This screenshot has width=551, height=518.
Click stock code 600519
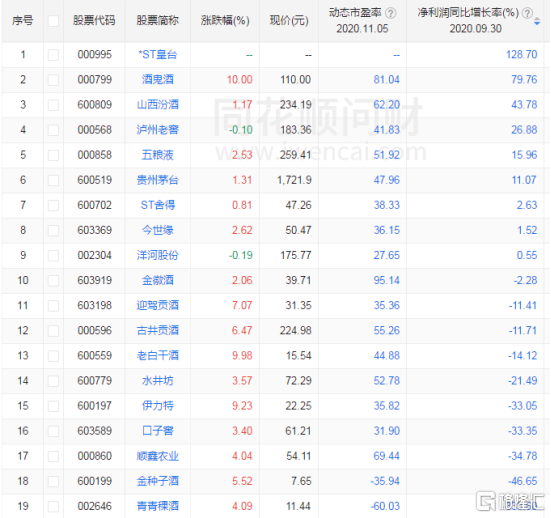[x=95, y=180]
